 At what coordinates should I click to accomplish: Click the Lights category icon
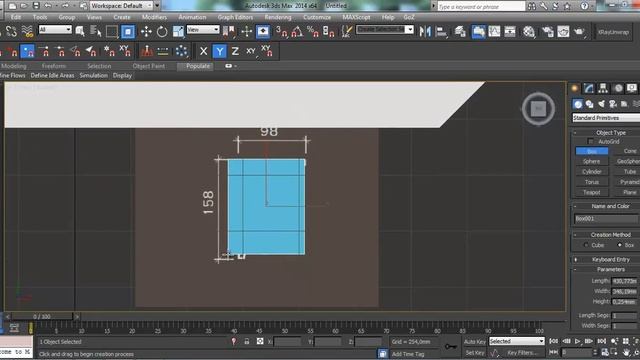(601, 104)
